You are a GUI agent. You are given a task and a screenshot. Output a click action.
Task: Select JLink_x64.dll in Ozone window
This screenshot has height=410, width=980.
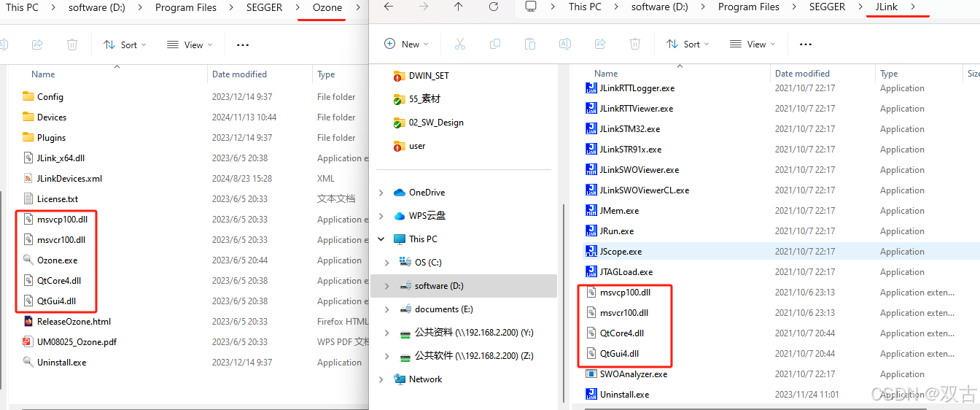point(61,158)
